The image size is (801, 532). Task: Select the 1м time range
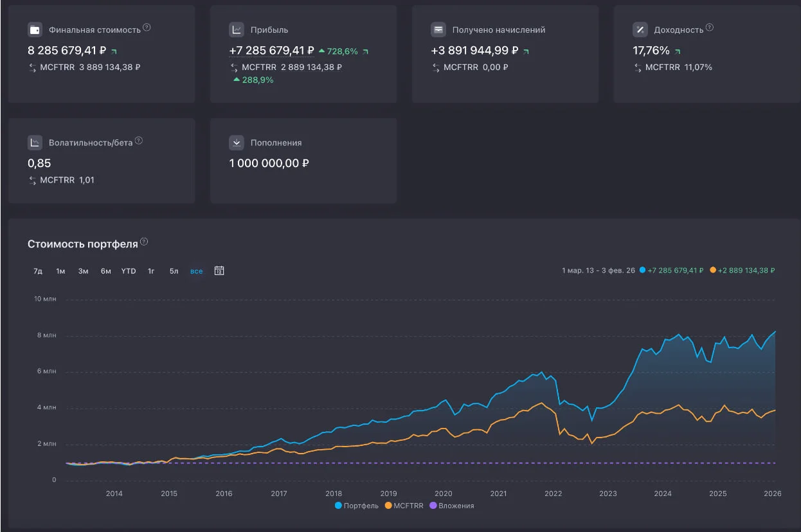point(60,271)
